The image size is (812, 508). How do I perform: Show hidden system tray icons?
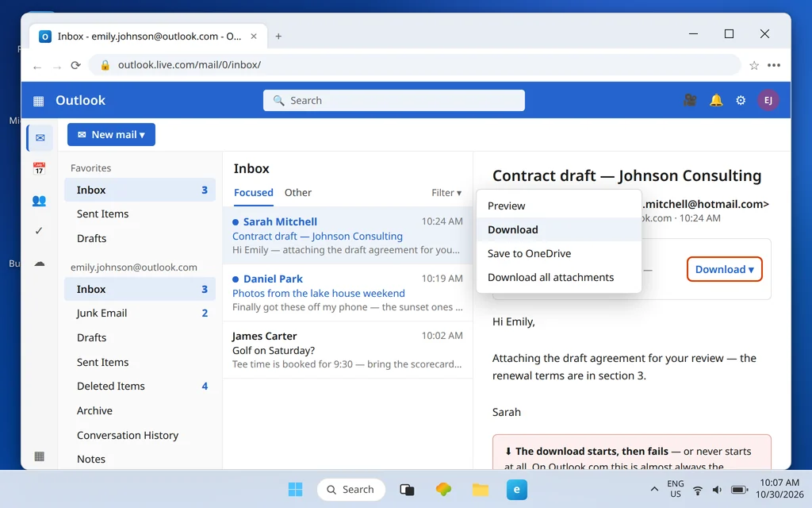654,489
